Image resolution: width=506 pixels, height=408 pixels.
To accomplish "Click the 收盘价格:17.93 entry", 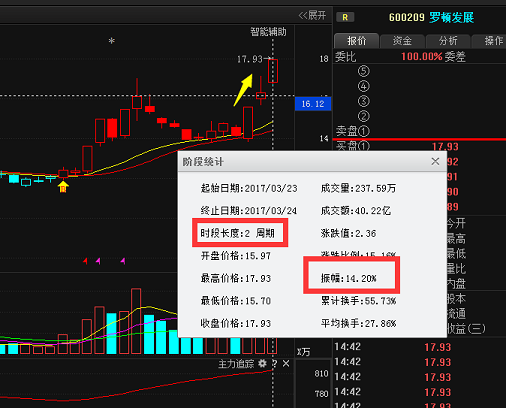I will tap(236, 323).
